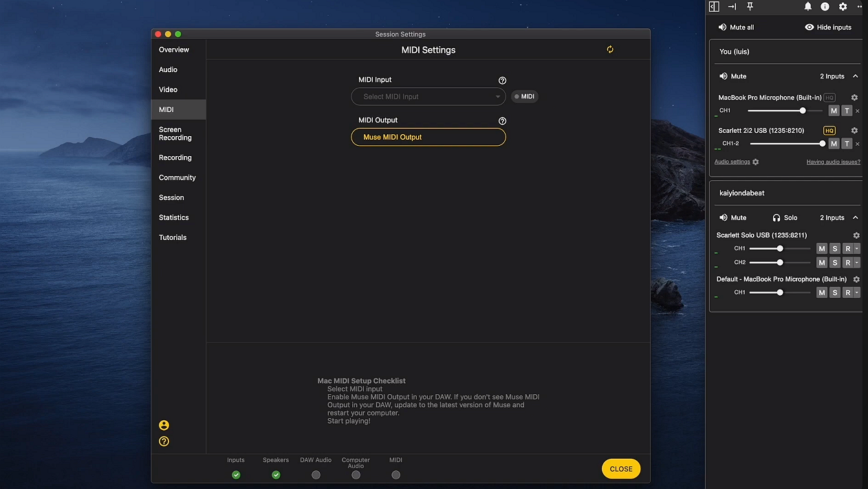
Task: Toggle the MIDI pill next to MIDI Input
Action: [524, 96]
